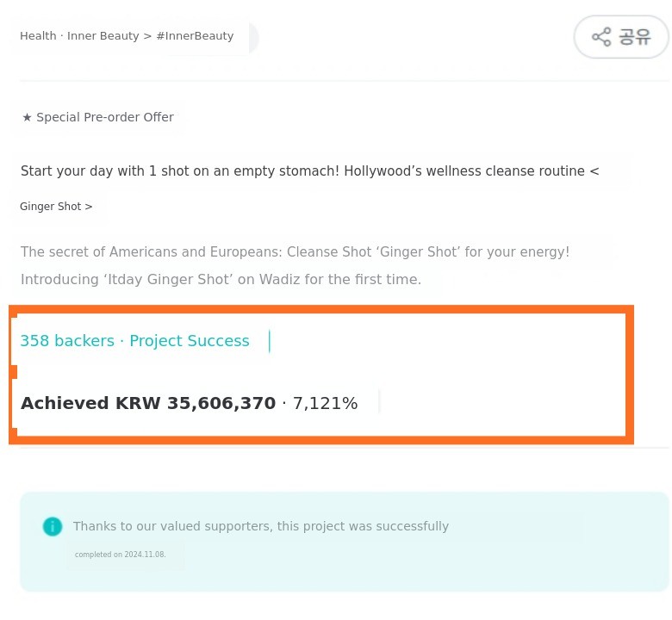Click the Special Pre-order Offer badge text
Screen dimensions: 672x620
point(105,117)
